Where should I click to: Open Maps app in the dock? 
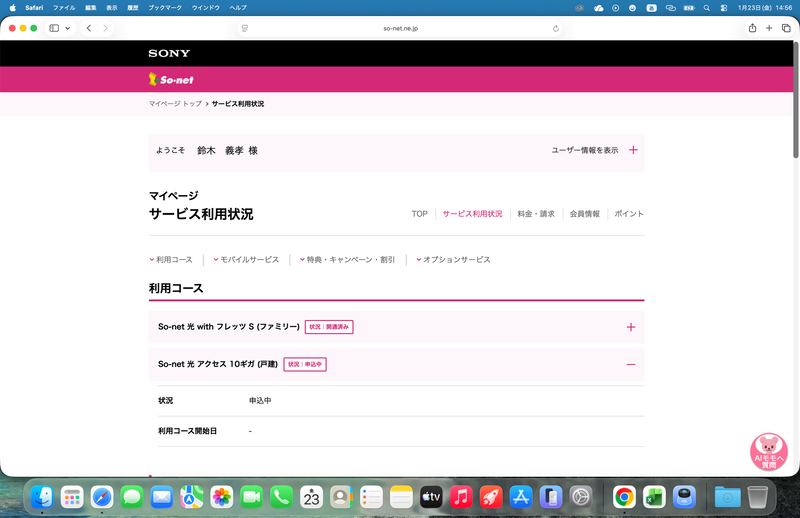[192, 497]
